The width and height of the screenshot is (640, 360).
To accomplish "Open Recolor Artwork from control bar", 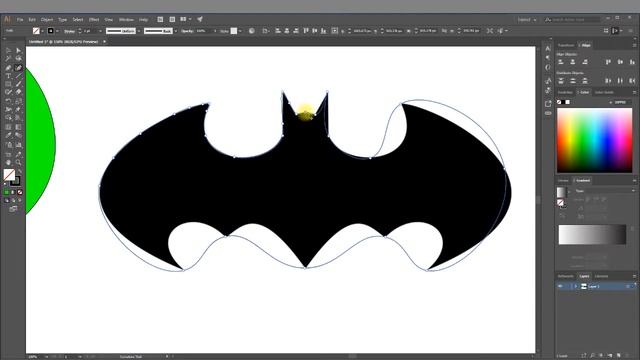I will click(251, 31).
